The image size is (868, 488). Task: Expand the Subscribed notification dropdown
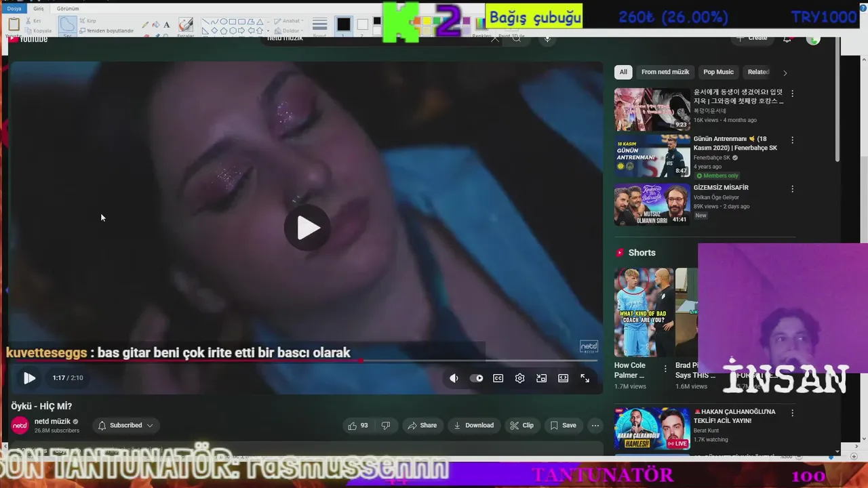(125, 426)
